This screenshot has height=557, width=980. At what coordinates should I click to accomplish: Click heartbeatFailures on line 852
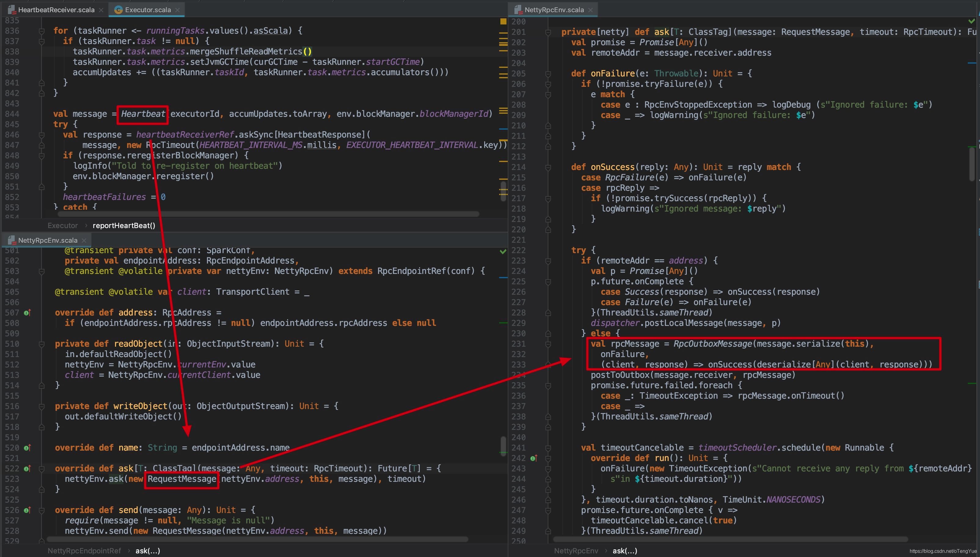104,197
